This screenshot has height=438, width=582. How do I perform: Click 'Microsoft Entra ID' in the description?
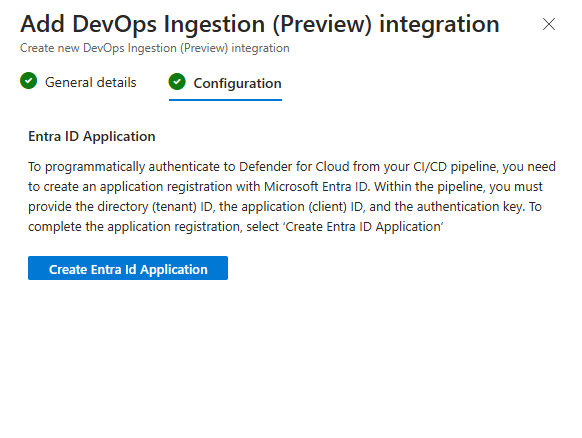317,186
